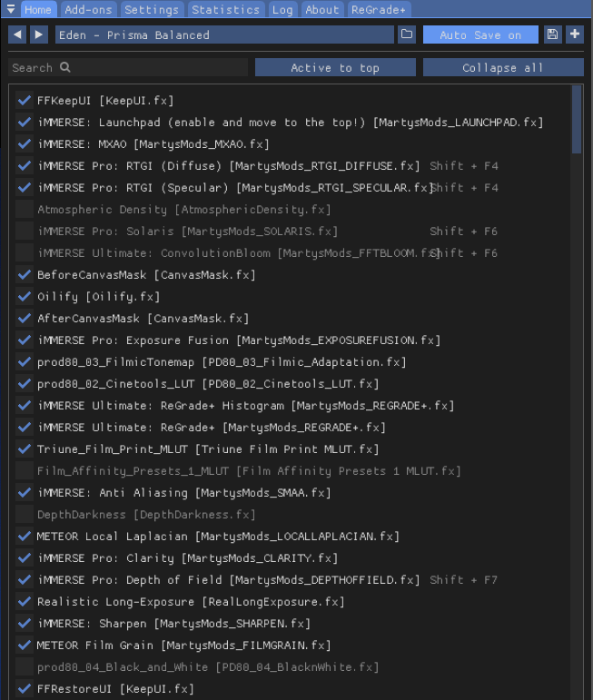Uncheck BeforeCanvasMask effect
Image resolution: width=593 pixels, height=700 pixels.
coord(25,275)
